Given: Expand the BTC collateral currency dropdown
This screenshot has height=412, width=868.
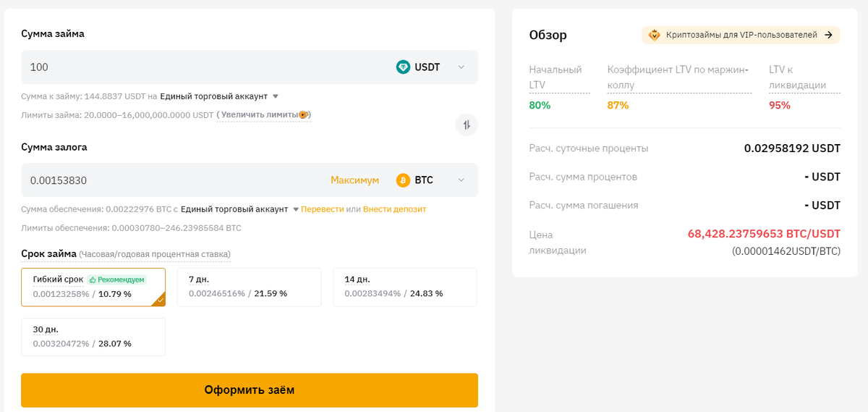Looking at the screenshot, I should click(461, 180).
